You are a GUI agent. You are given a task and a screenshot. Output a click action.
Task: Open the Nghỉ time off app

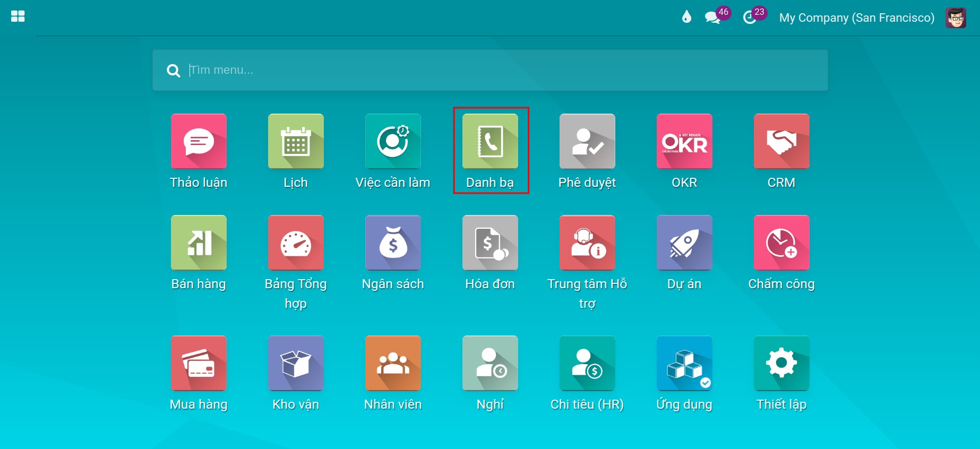(x=490, y=363)
